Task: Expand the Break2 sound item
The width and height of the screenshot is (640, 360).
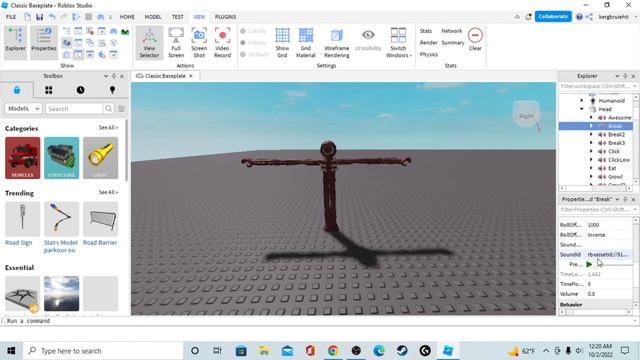Action: tap(591, 134)
